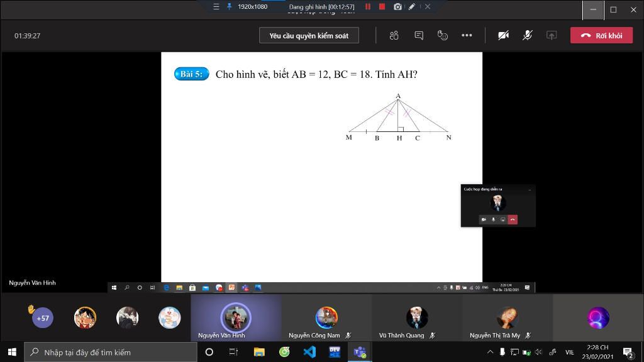Toggle camera in shared mini call window

pos(484,219)
